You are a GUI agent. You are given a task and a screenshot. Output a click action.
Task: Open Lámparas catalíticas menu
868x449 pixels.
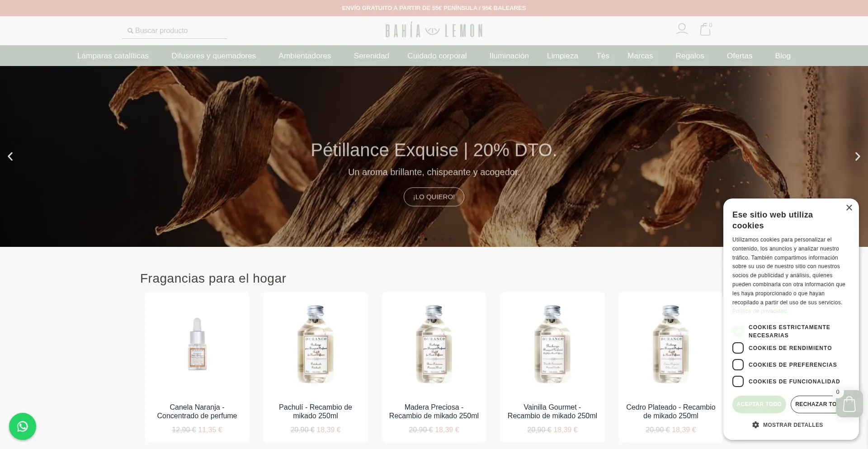point(113,56)
